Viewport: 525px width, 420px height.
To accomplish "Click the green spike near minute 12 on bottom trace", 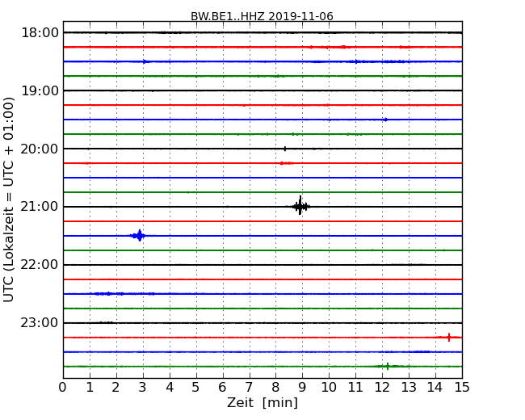I will [x=388, y=366].
